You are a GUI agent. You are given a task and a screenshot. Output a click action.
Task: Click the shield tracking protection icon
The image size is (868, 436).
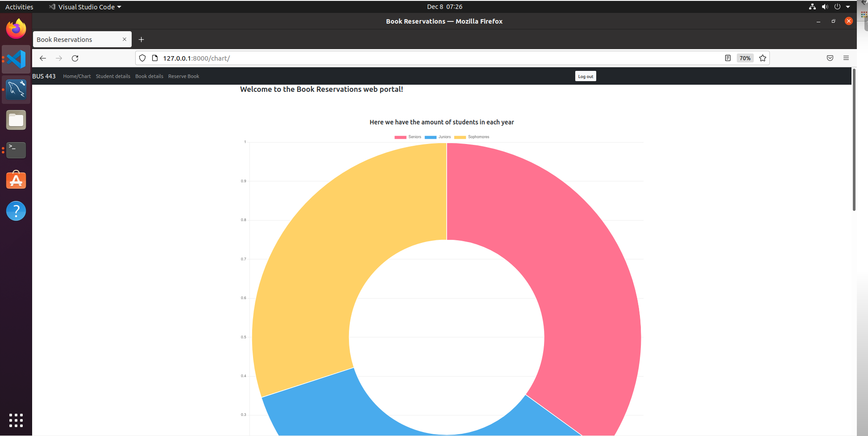point(142,58)
